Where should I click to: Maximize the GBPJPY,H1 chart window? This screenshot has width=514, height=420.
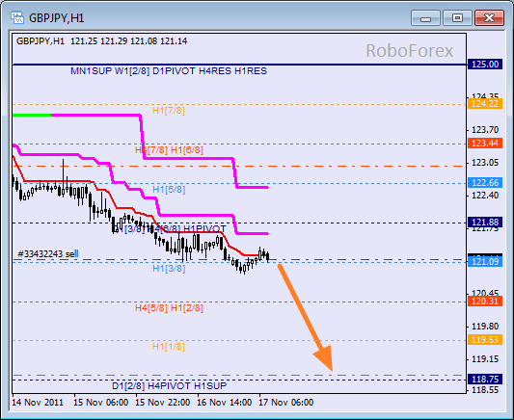point(458,17)
